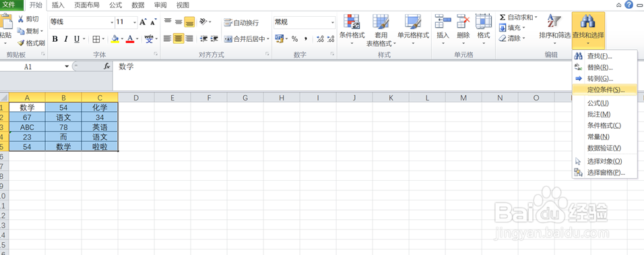This screenshot has height=255, width=644.
Task: Click the Insert cells (插入) icon
Action: point(443,22)
